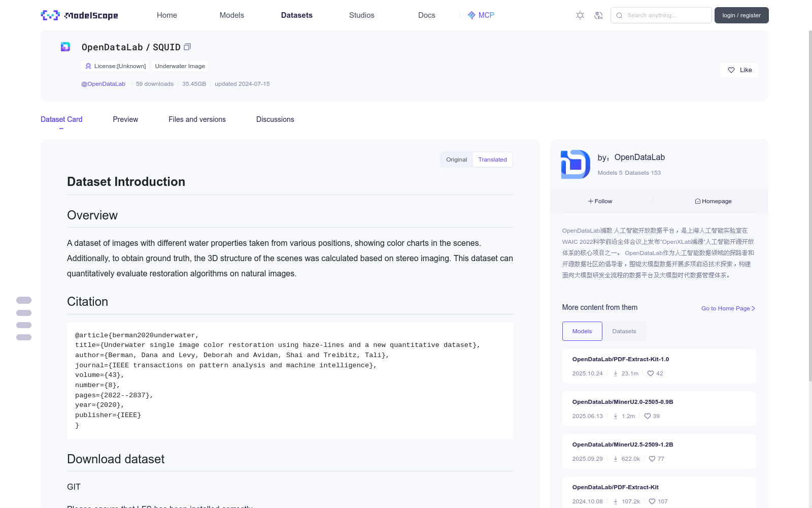
Task: Click the '59 downloads' text
Action: click(155, 84)
